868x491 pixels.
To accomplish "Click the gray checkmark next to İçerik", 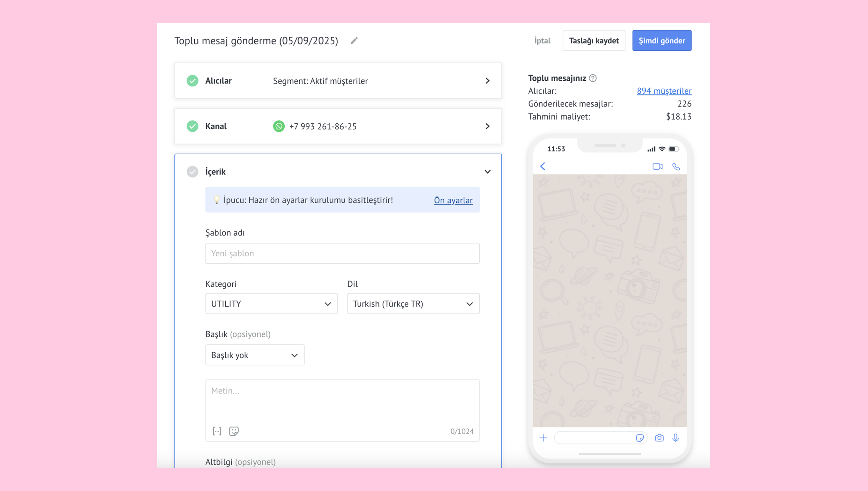I will (x=192, y=172).
